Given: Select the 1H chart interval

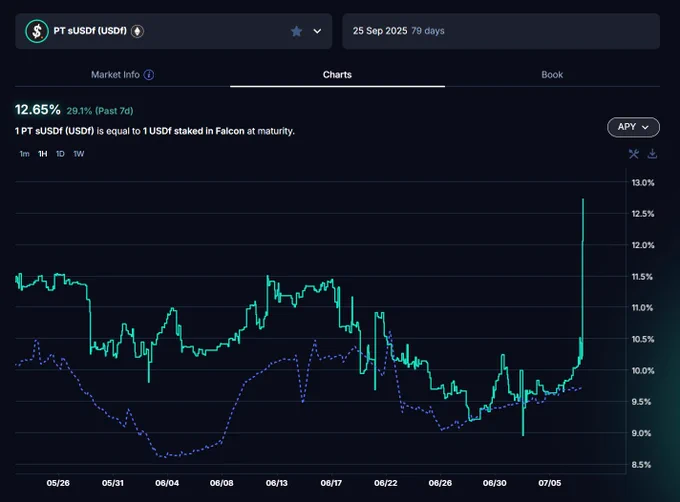Looking at the screenshot, I should (x=42, y=154).
